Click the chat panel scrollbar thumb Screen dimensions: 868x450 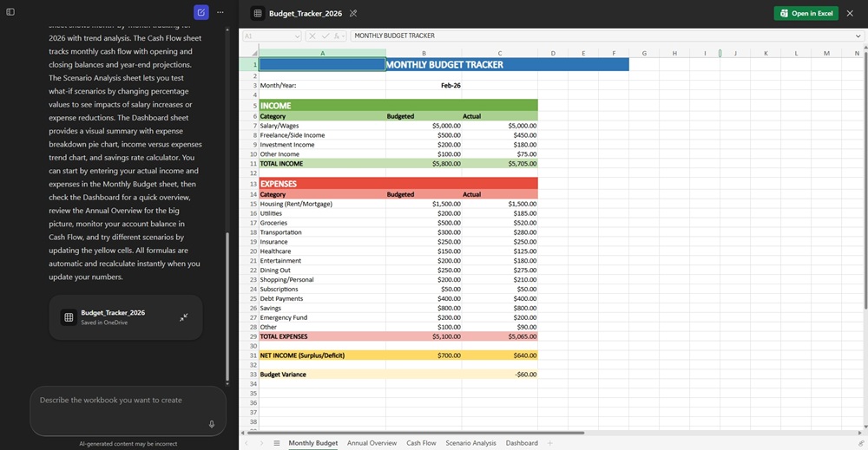(227, 308)
